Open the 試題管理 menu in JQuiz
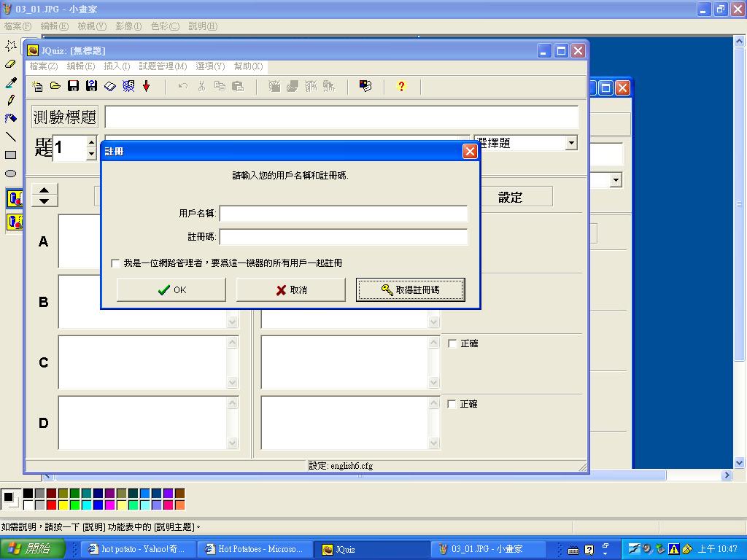747x560 pixels. point(163,66)
